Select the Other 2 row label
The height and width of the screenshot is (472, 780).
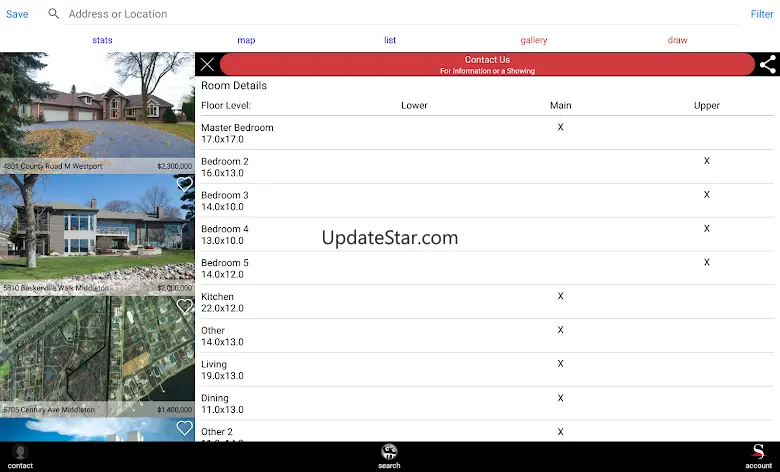click(217, 432)
